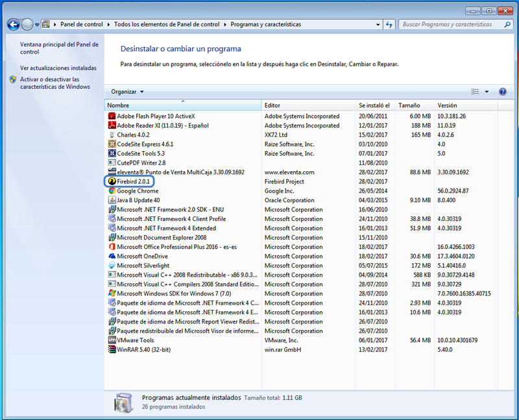This screenshot has width=519, height=420.
Task: Click the VMware, Inc. editor cell
Action: pyautogui.click(x=282, y=340)
